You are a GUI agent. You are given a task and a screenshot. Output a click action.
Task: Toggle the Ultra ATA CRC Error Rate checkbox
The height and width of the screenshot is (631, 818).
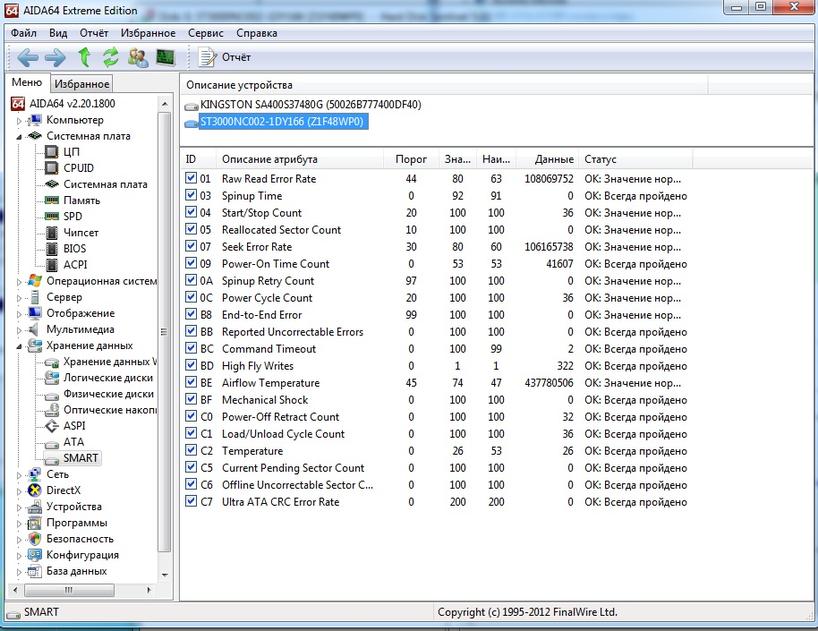click(x=191, y=502)
